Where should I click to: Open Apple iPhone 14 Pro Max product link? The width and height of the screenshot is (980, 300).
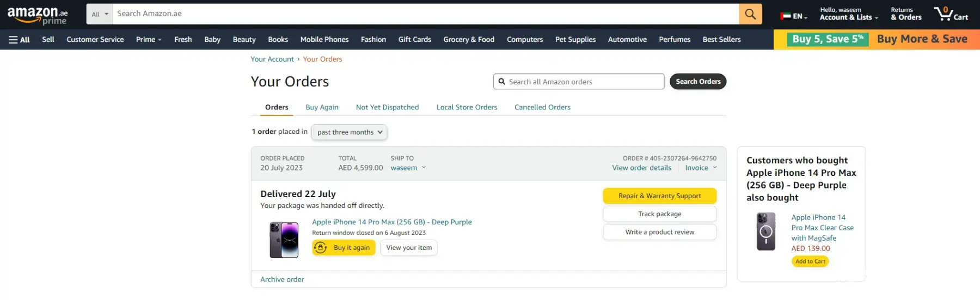pos(392,222)
